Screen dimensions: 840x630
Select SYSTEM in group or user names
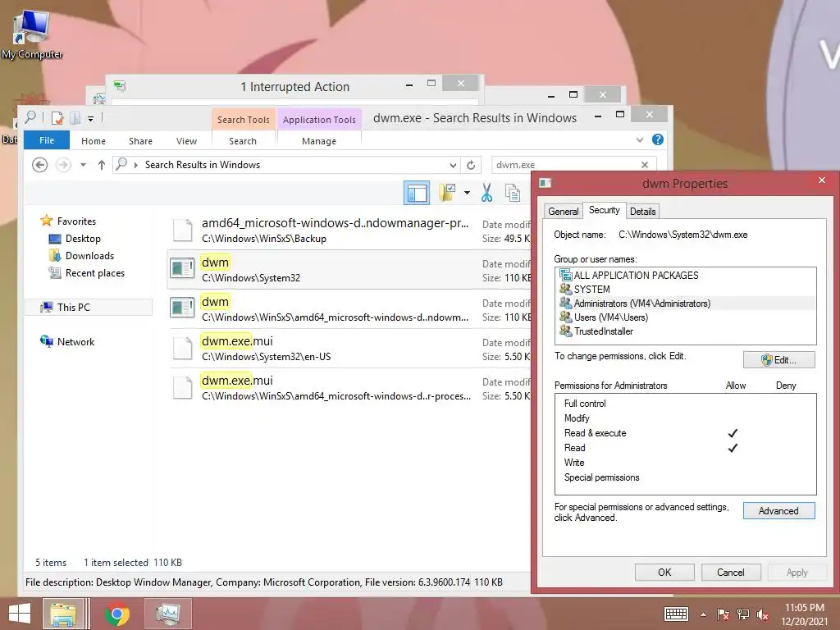click(x=686, y=290)
